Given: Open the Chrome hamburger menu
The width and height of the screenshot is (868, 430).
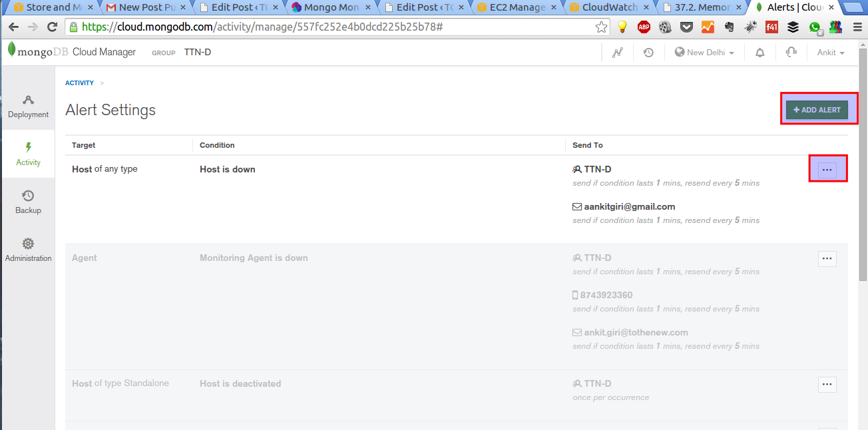Looking at the screenshot, I should click(857, 27).
